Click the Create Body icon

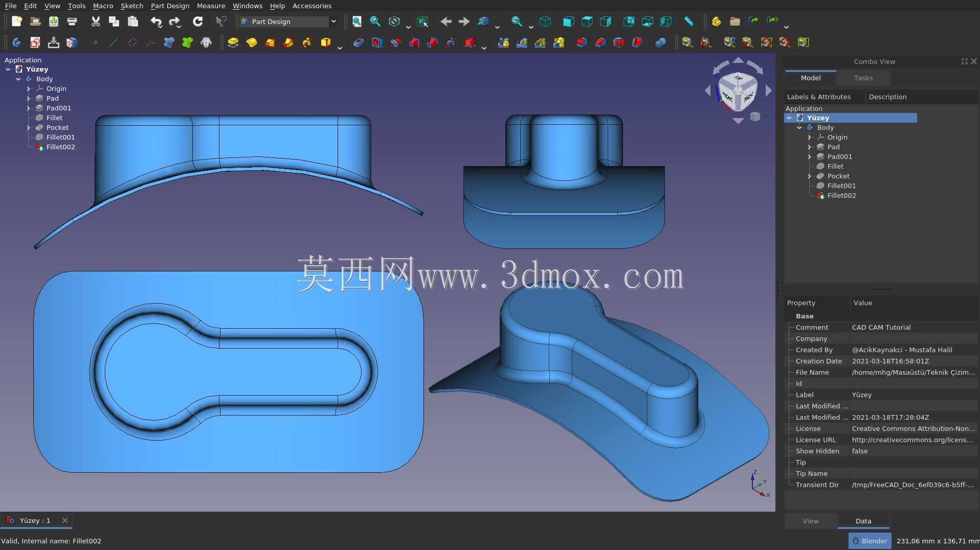pyautogui.click(x=17, y=42)
